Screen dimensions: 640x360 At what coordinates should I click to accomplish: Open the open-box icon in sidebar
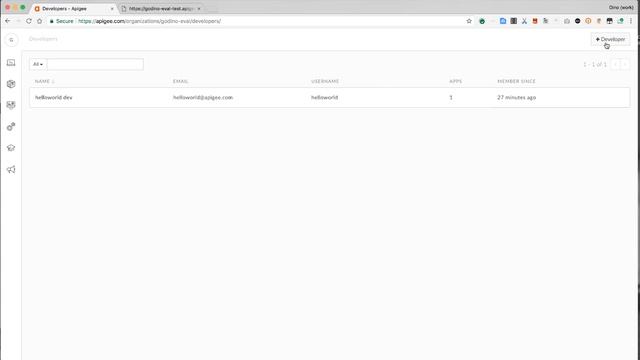pos(11,105)
